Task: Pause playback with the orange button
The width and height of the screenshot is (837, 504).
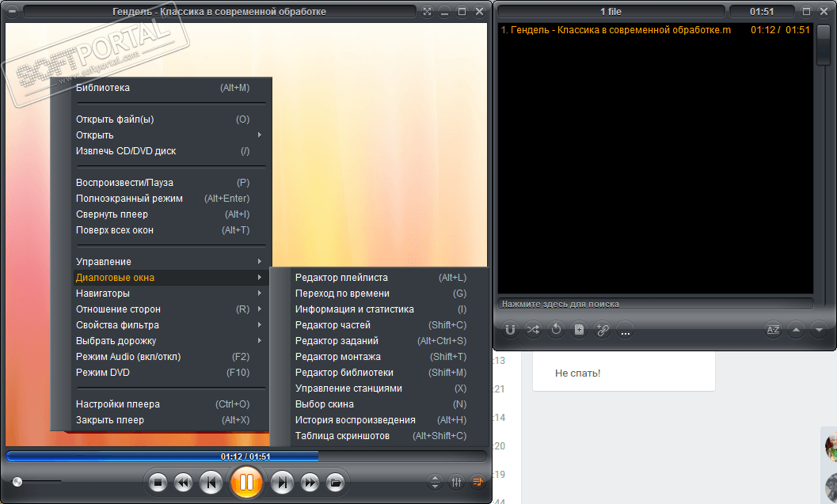Action: (x=246, y=482)
